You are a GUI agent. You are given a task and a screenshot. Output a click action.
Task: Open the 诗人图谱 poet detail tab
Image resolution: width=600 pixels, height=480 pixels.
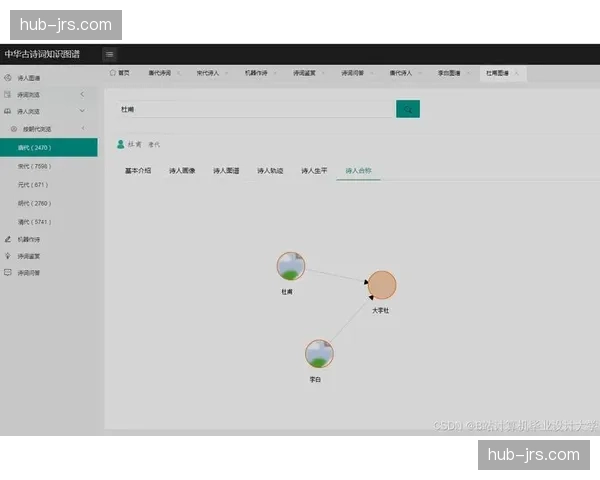tap(226, 171)
